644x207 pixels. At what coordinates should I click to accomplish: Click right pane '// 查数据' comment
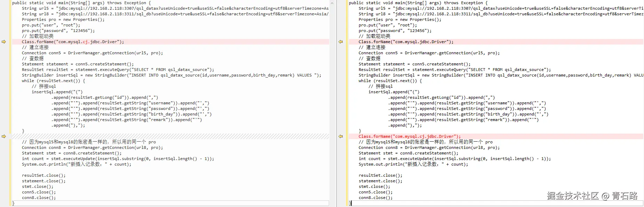tap(370, 58)
